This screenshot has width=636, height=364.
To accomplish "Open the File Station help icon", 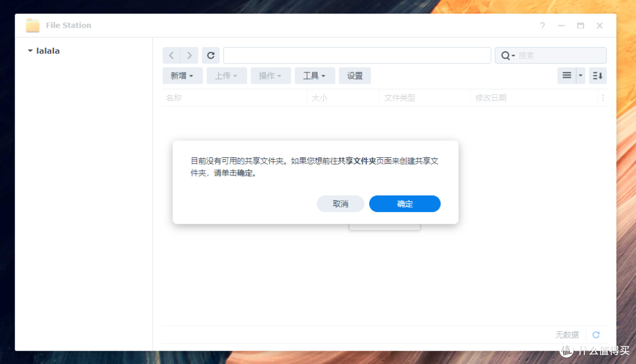I will pyautogui.click(x=542, y=25).
